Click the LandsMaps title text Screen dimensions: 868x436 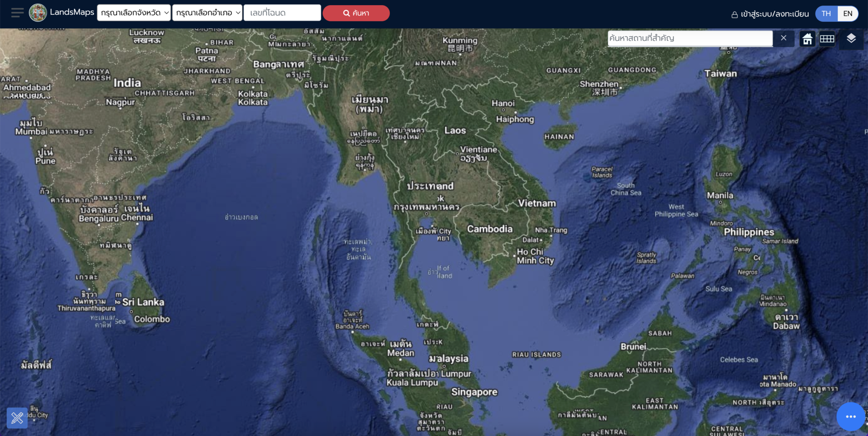tap(72, 12)
